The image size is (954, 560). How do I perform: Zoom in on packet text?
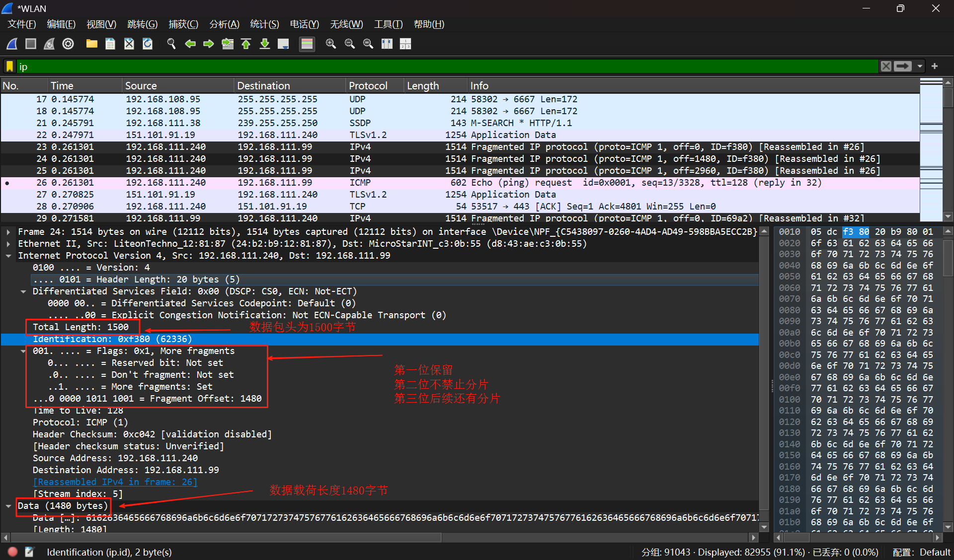(330, 44)
